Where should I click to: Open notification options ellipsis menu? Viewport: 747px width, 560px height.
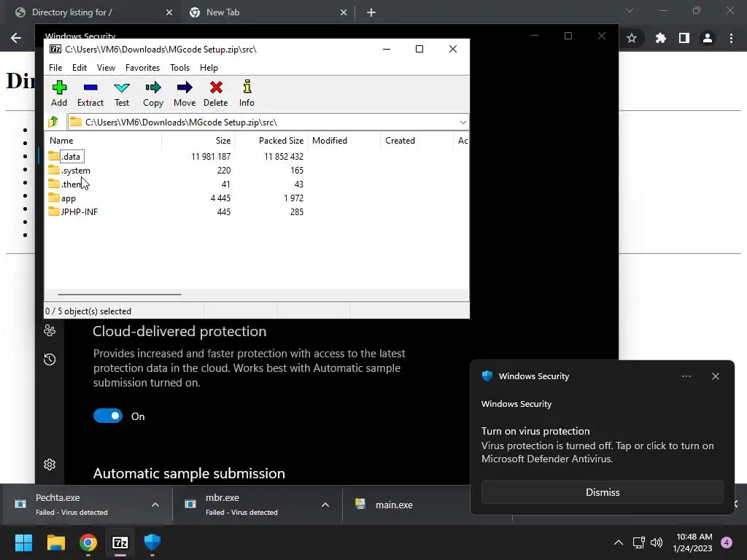(x=686, y=376)
